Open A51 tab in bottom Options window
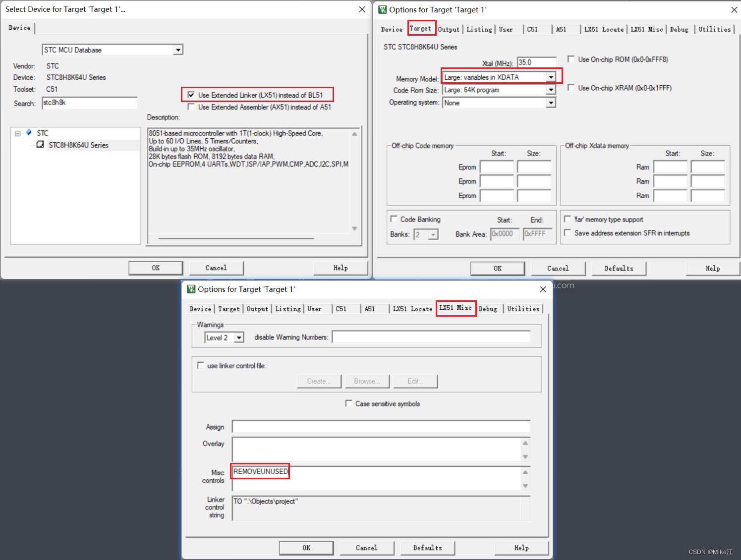This screenshot has width=741, height=560. pos(370,309)
